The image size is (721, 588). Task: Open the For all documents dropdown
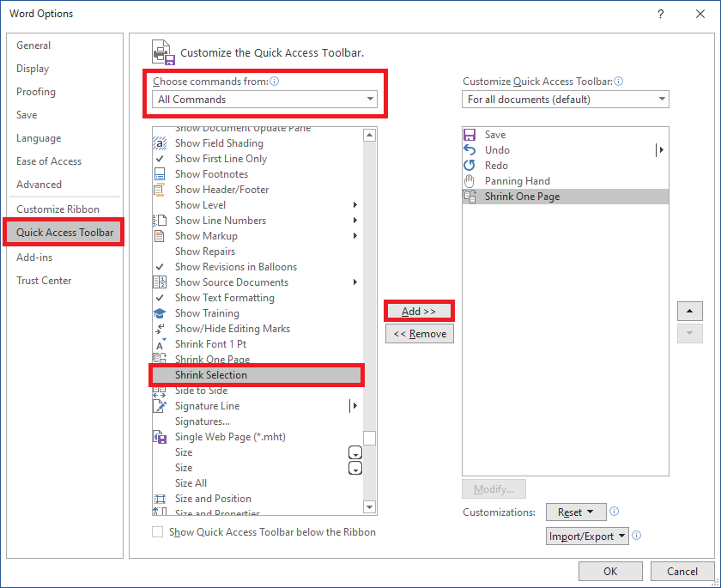[566, 100]
